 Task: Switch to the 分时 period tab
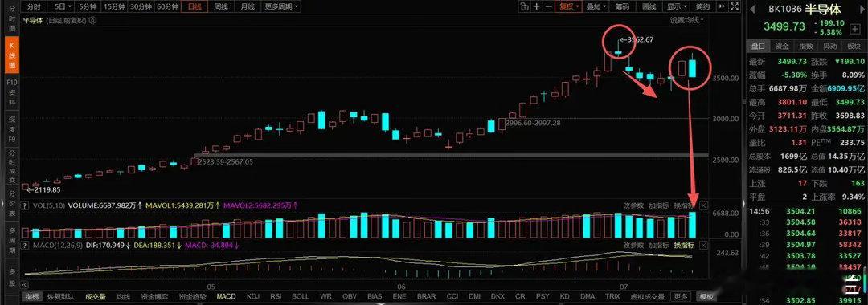tap(34, 6)
